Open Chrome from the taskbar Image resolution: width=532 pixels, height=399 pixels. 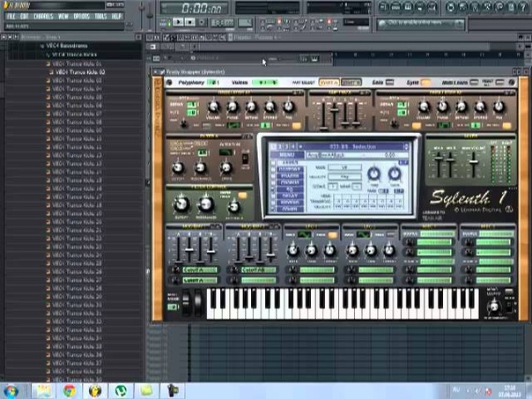tap(70, 391)
